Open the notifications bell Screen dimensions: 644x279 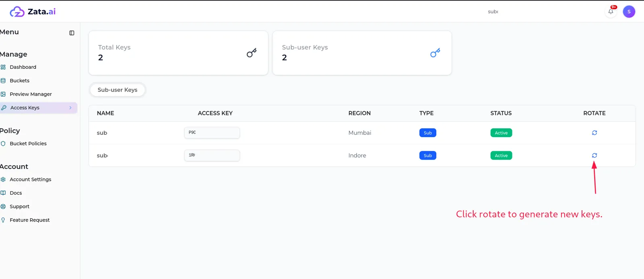click(x=611, y=12)
